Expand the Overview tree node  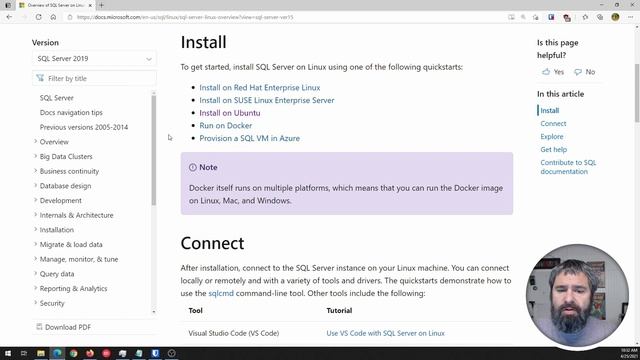click(36, 142)
